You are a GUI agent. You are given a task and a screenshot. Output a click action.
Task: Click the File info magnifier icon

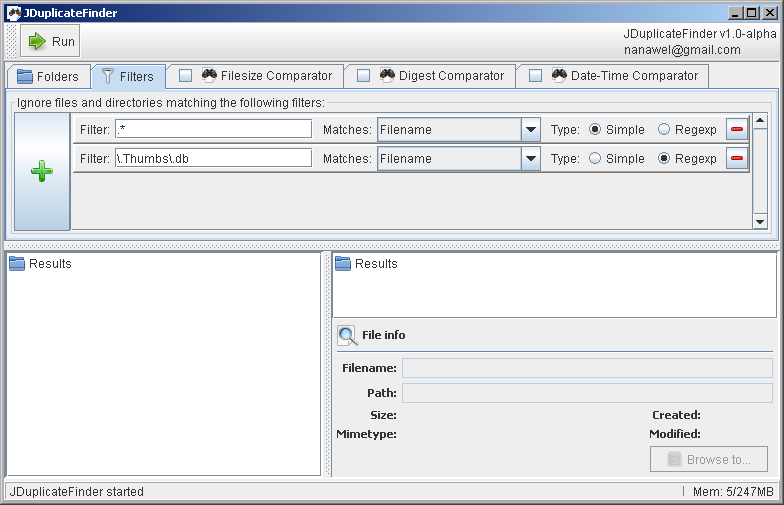(348, 335)
